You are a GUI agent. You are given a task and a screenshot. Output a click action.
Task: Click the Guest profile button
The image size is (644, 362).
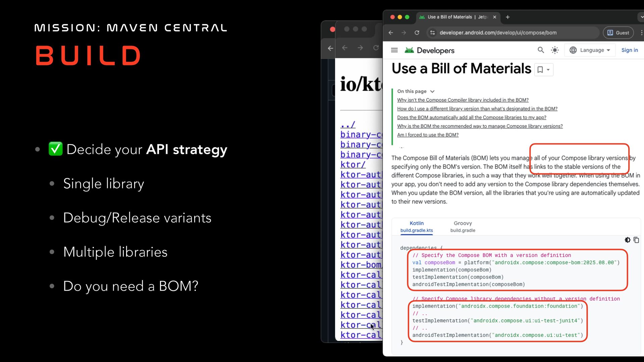618,33
